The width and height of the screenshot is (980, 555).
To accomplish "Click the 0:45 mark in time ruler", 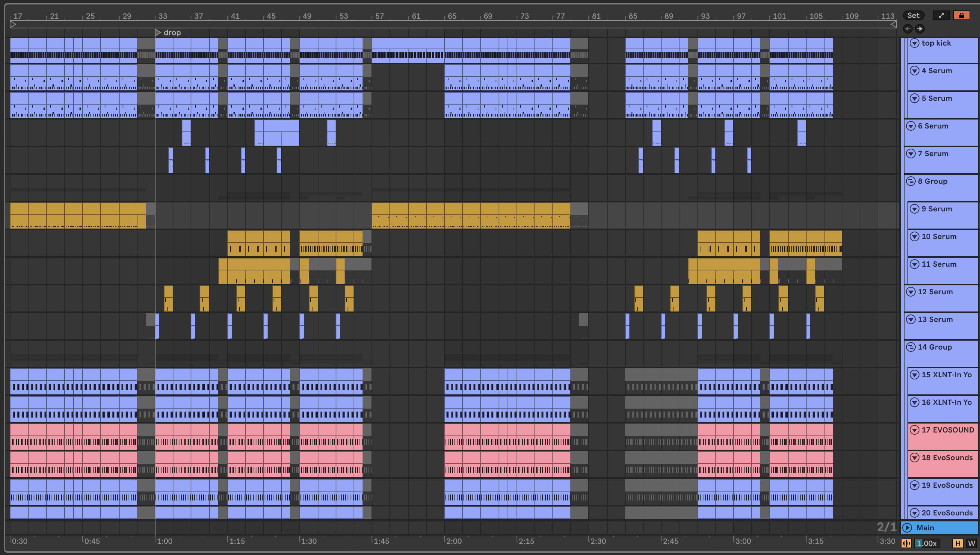I will (x=92, y=541).
